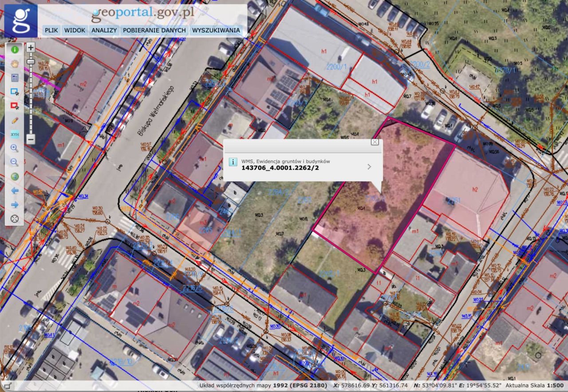
Task: Close the parcel info popup
Action: click(x=375, y=142)
